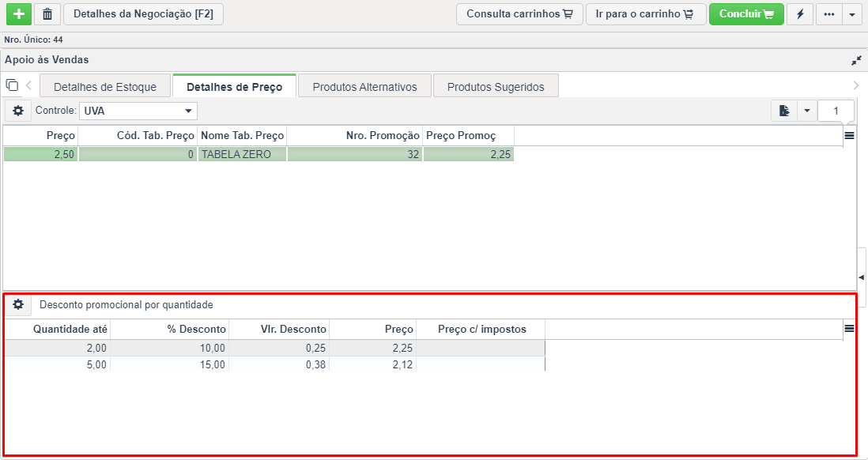Open the Controle UVA dropdown
The image size is (868, 460).
[138, 111]
